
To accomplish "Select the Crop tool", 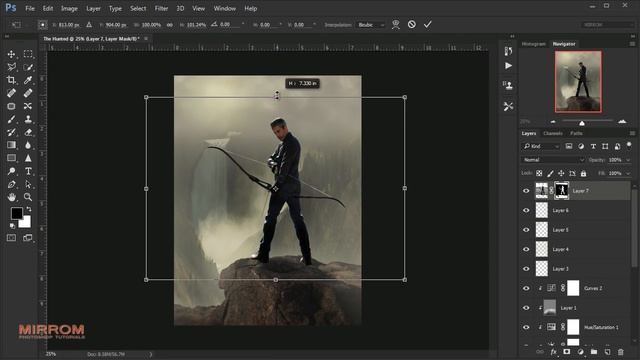I will [x=11, y=80].
